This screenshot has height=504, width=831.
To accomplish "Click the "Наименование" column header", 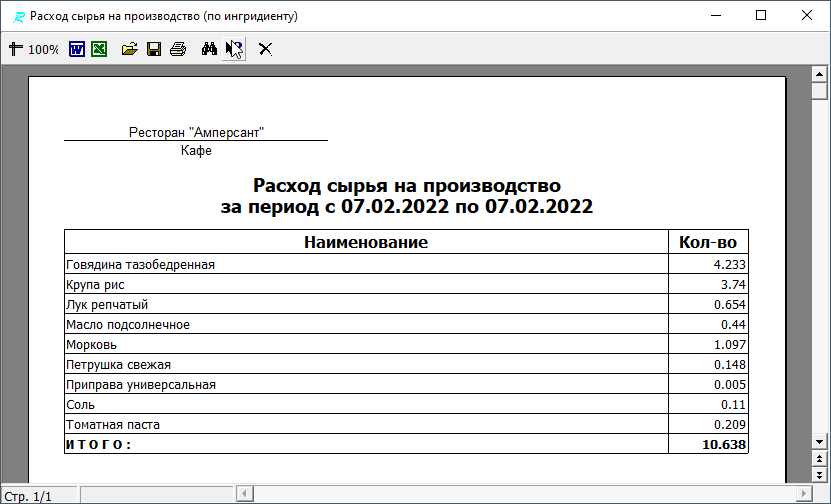I will click(x=366, y=242).
